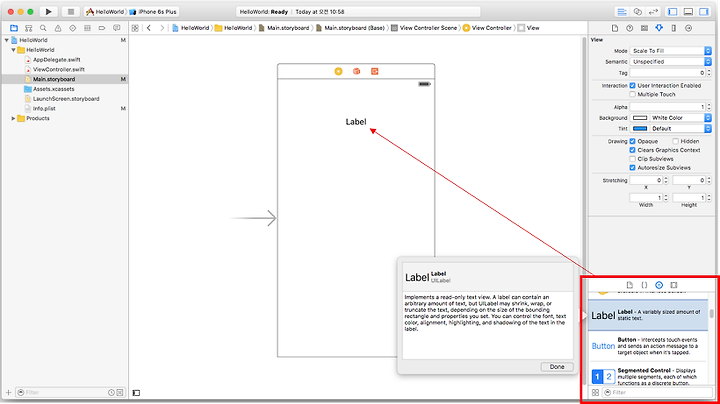720x404 pixels.
Task: Open the Report navigator
Action: (x=117, y=28)
